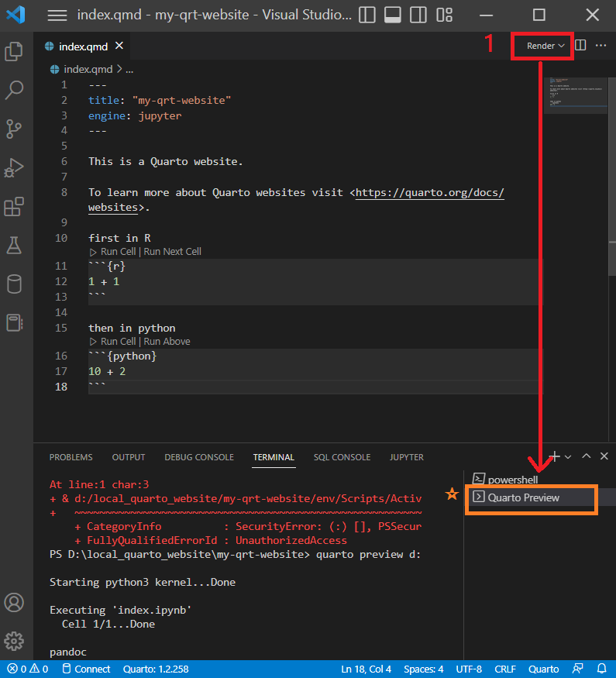Click the 'engine: jupyter' line
Screen dimensions: 616x678
click(135, 116)
